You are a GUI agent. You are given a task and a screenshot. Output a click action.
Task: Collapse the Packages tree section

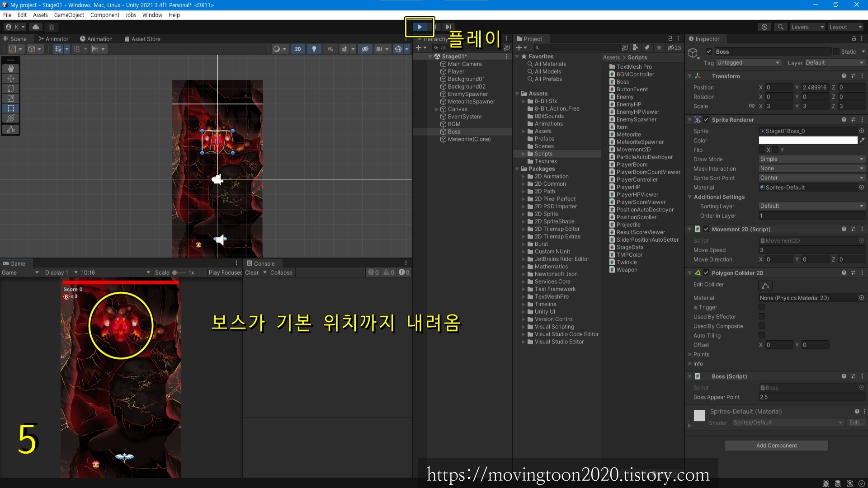[x=517, y=169]
